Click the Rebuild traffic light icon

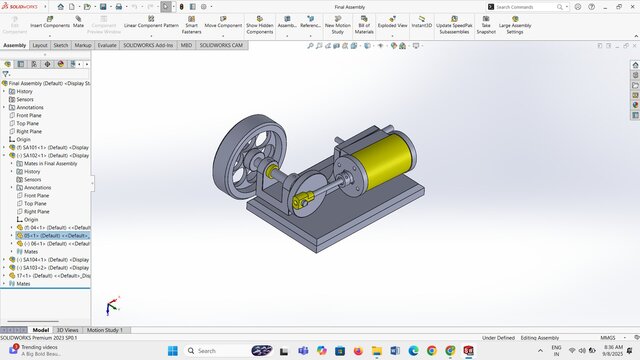click(x=182, y=7)
